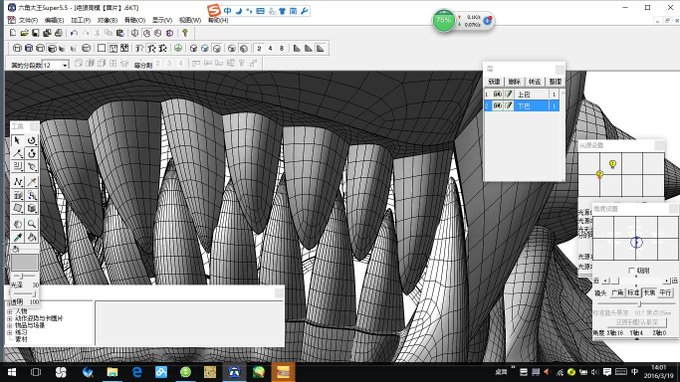Select the eyedropper tool
Image resolution: width=680 pixels, height=382 pixels.
(x=17, y=237)
